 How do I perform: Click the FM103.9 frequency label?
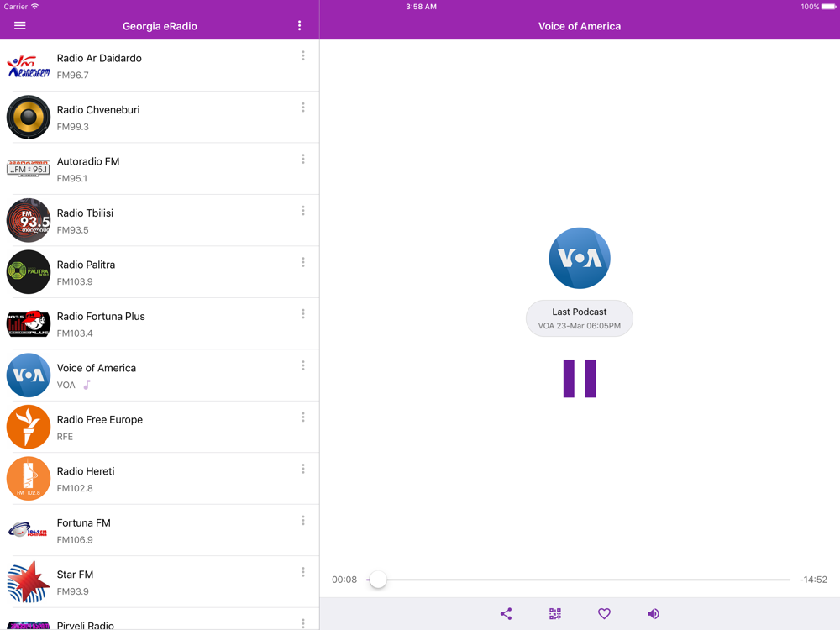click(75, 281)
